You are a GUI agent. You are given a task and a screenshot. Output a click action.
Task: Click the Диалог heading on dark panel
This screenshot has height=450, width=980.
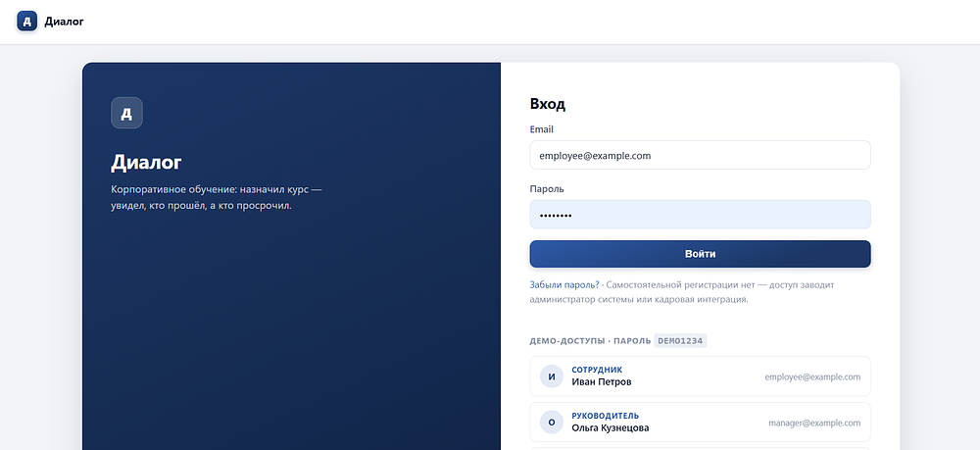click(x=146, y=163)
